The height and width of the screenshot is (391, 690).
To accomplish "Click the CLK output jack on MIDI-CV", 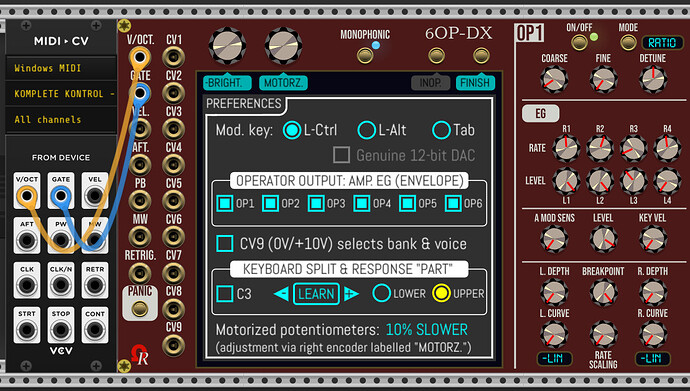I will [x=26, y=285].
